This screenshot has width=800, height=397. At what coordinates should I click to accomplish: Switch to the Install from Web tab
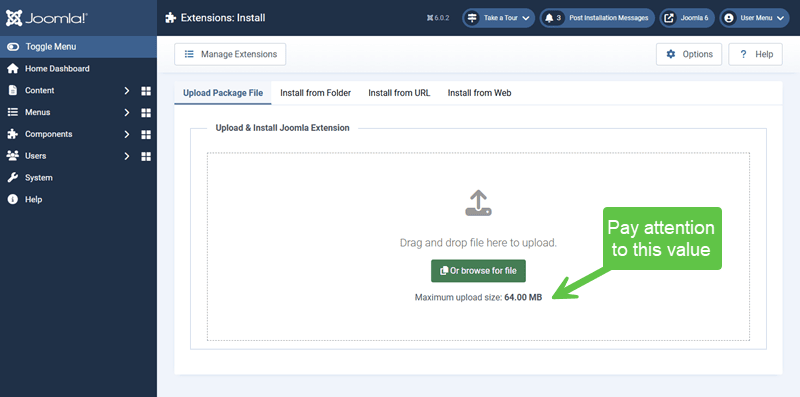pos(480,93)
